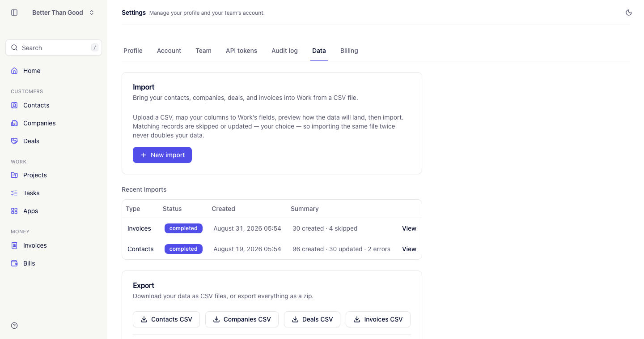View the Invoices import details
This screenshot has width=644, height=339.
pos(409,228)
